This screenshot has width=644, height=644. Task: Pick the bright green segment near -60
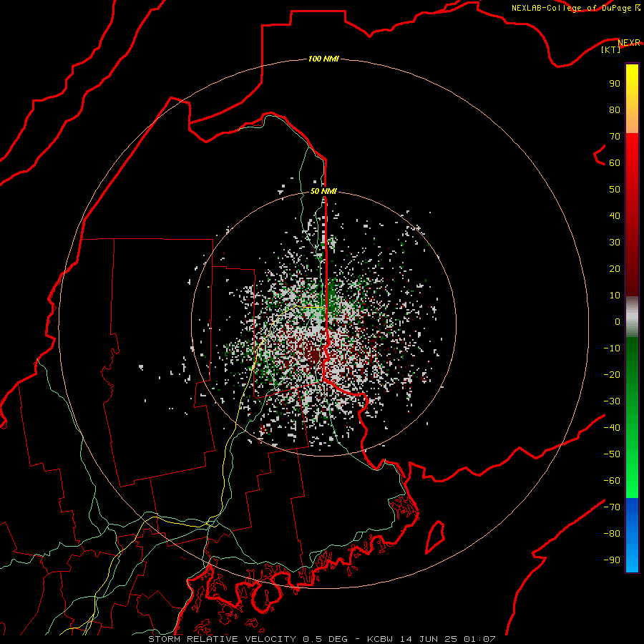coord(632,484)
